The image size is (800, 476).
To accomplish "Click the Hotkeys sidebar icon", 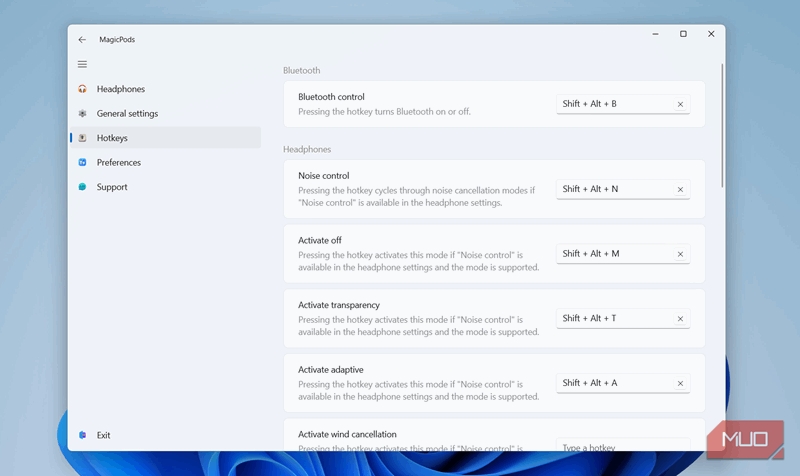I will tap(82, 138).
